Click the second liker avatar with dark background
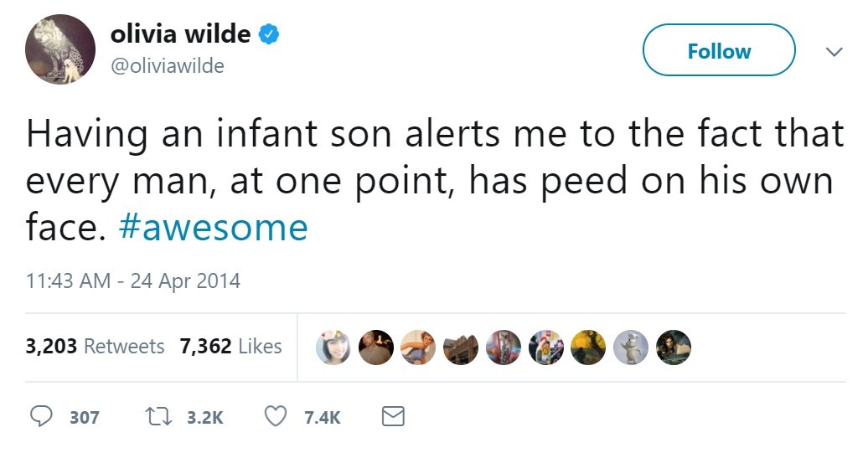Viewport: 868px width, 453px height. point(376,347)
